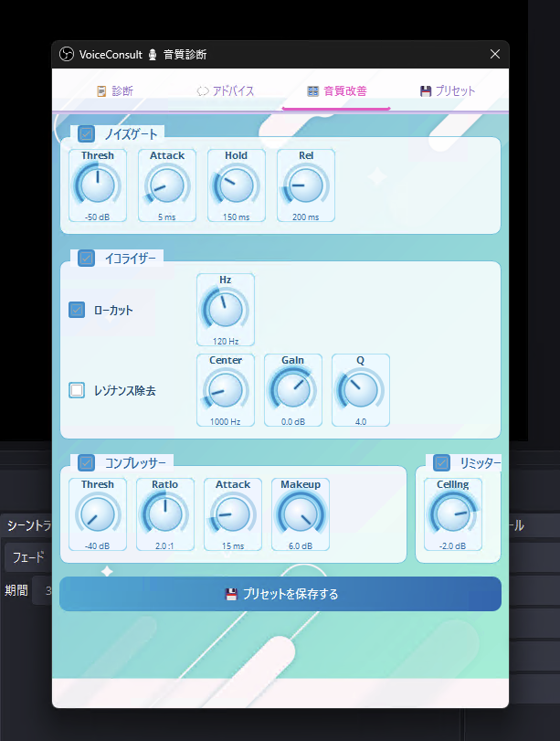
Task: Click the 0.0 dB gain value
Action: point(293,421)
